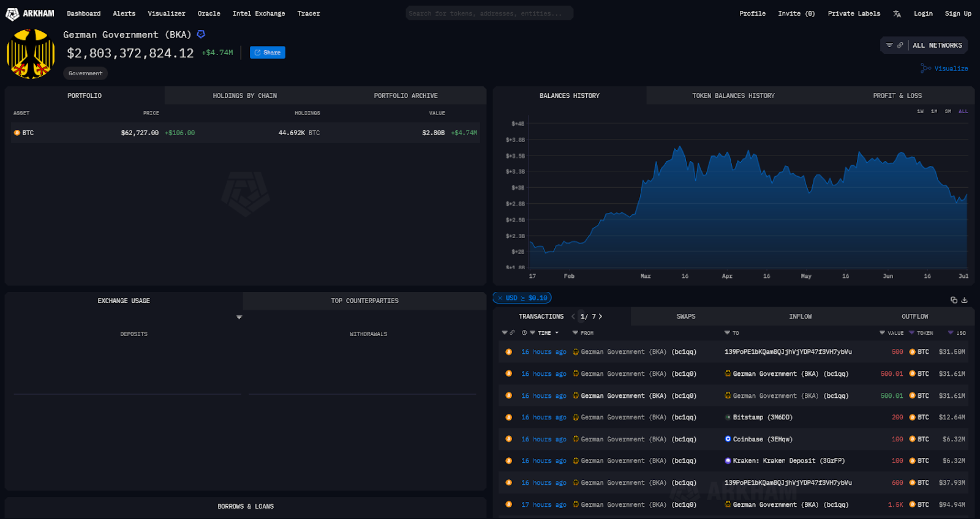Open the Token Balances History tab

(733, 95)
